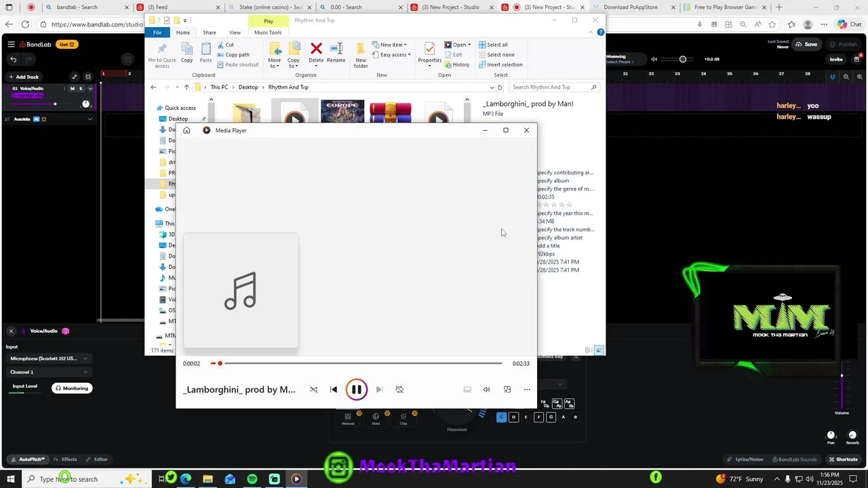Select key C in AutoPitch

point(502,418)
